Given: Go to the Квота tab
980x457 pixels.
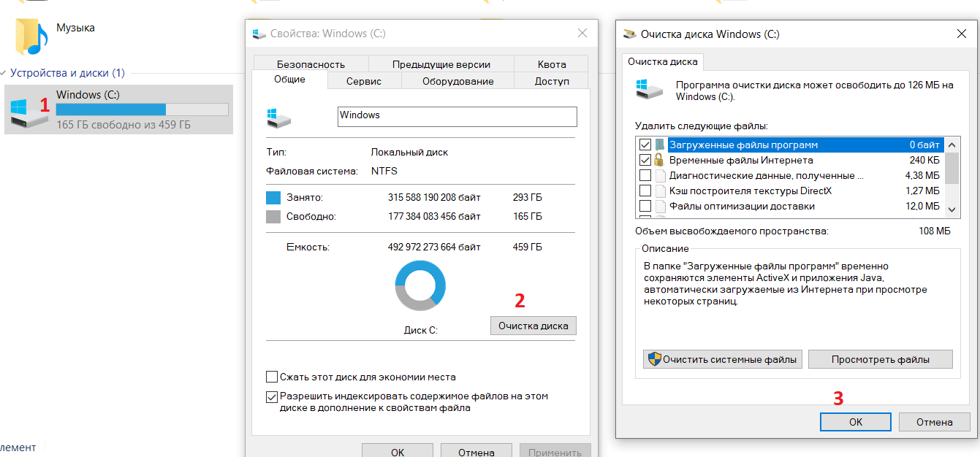Looking at the screenshot, I should [x=552, y=64].
